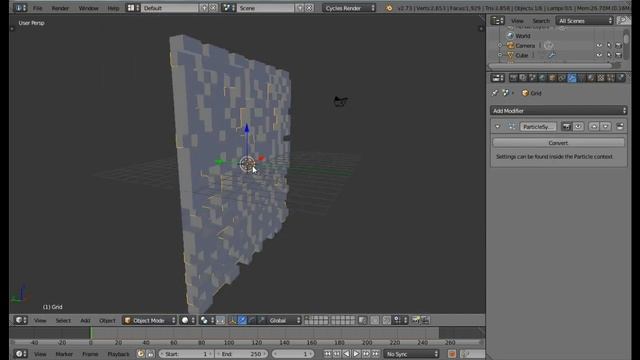Toggle Camera selectability arrow in outliner
This screenshot has width=640, height=360.
coord(609,45)
